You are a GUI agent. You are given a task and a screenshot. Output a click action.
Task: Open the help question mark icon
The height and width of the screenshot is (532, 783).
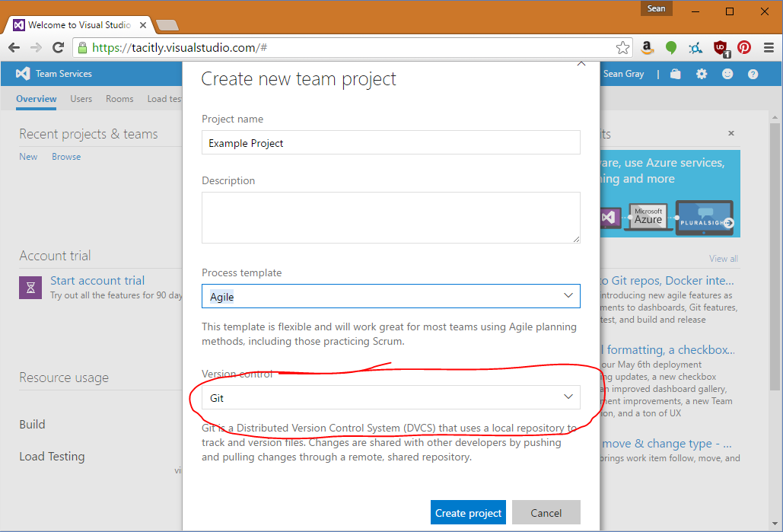pyautogui.click(x=753, y=74)
